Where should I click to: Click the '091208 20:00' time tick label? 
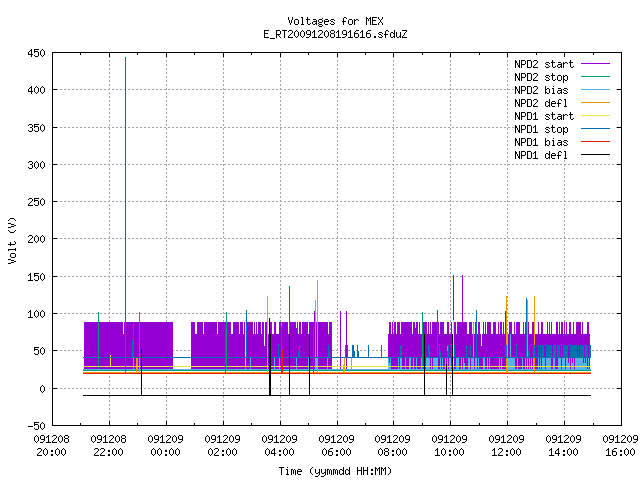tap(51, 446)
